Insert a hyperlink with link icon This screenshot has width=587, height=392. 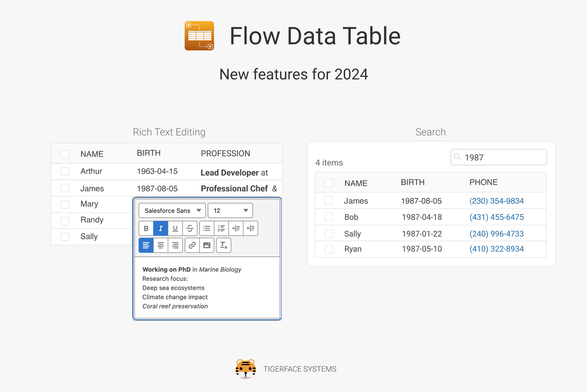click(192, 245)
